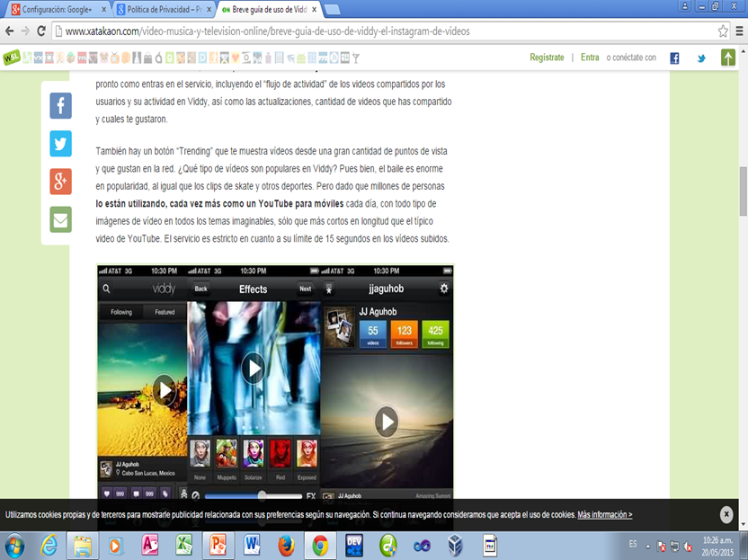Open Microsoft Access from taskbar

pos(150,546)
